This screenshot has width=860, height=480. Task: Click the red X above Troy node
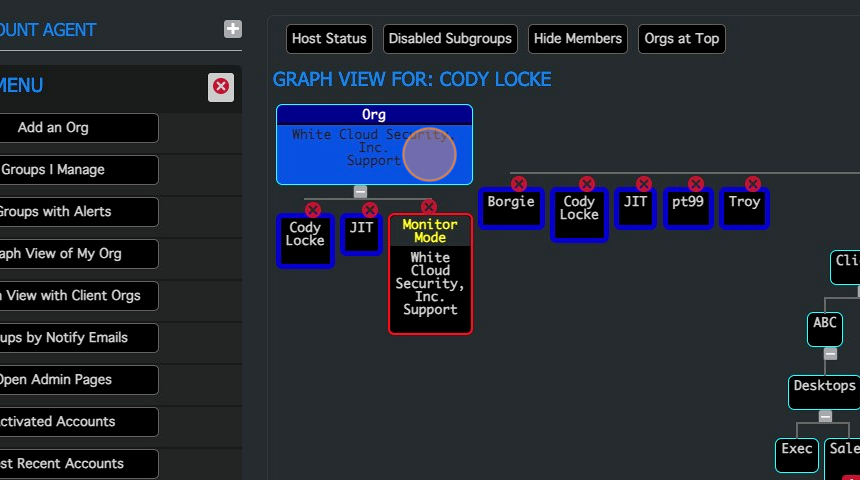(x=752, y=184)
